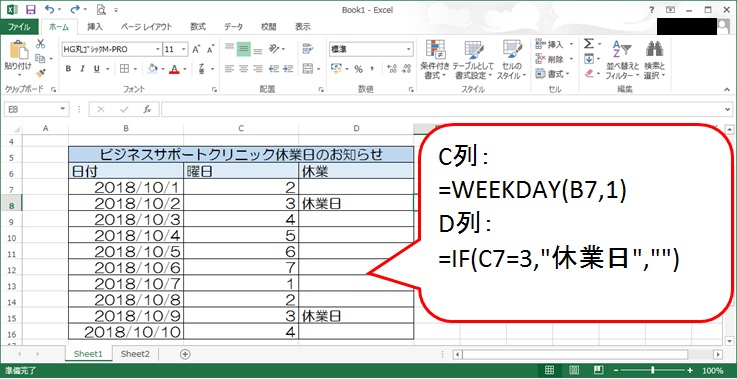The image size is (737, 379).
Task: Click the formula bar input field
Action: pyautogui.click(x=442, y=109)
